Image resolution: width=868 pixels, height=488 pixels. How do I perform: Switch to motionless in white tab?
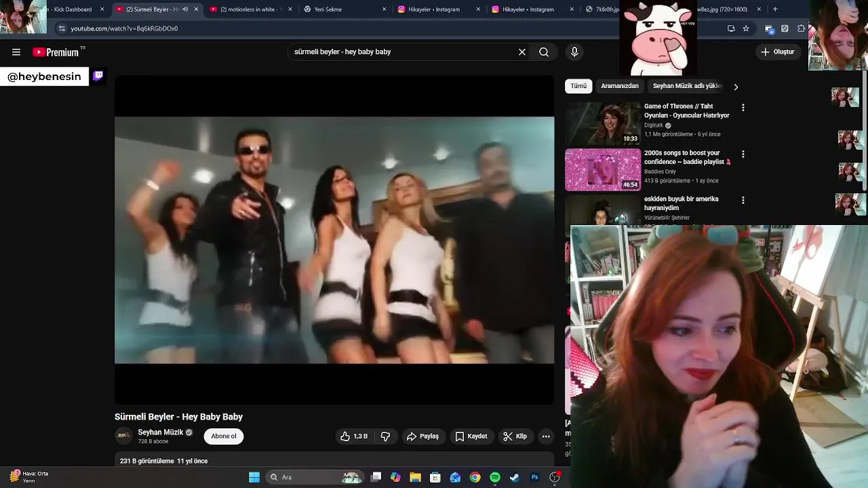click(251, 9)
